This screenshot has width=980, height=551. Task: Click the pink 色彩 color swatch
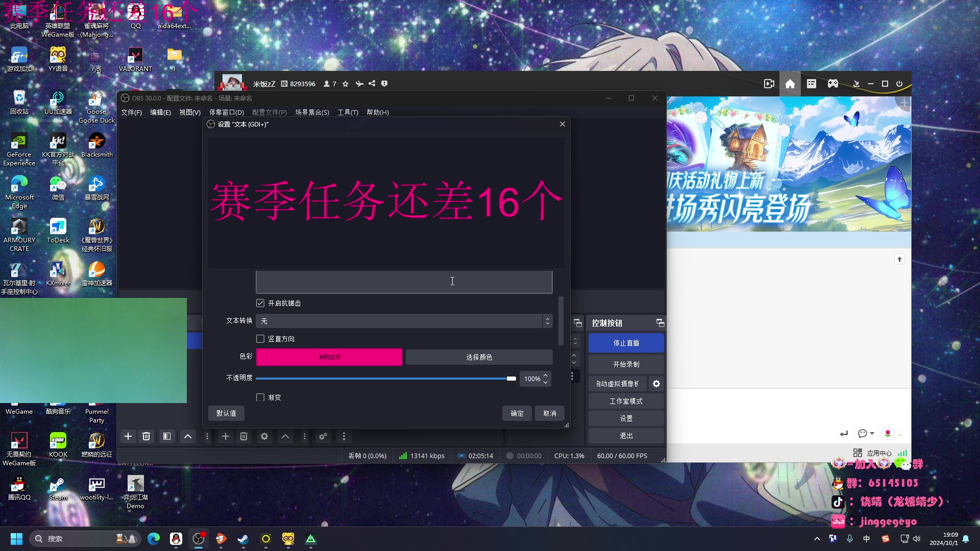coord(329,357)
